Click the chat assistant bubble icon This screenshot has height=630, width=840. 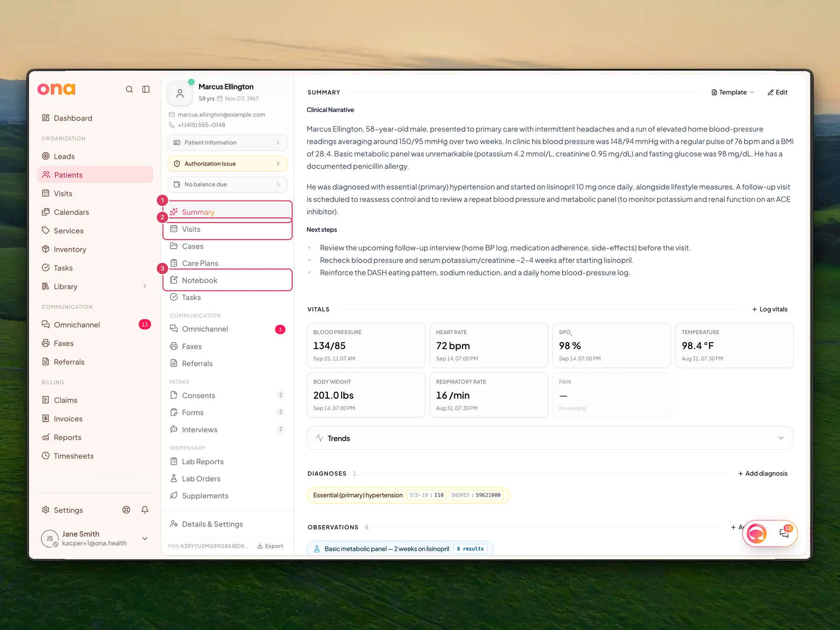click(x=757, y=534)
